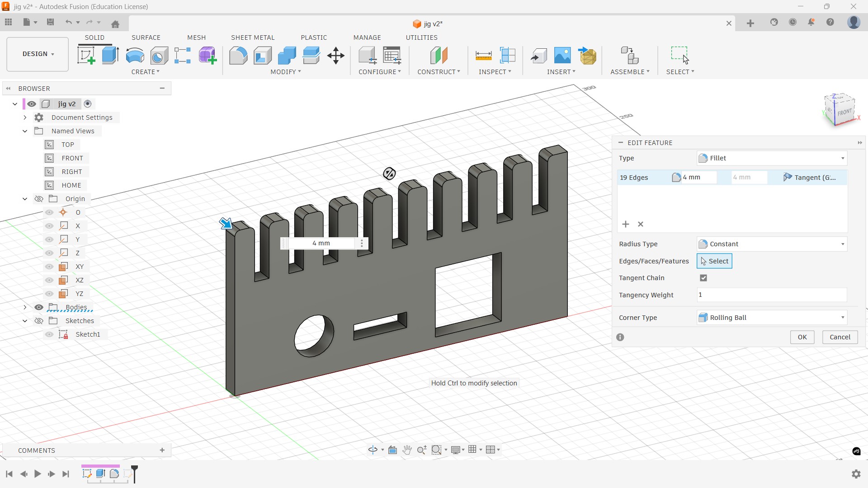Switch to the SURFACE tab
The height and width of the screenshot is (488, 868).
(x=146, y=38)
